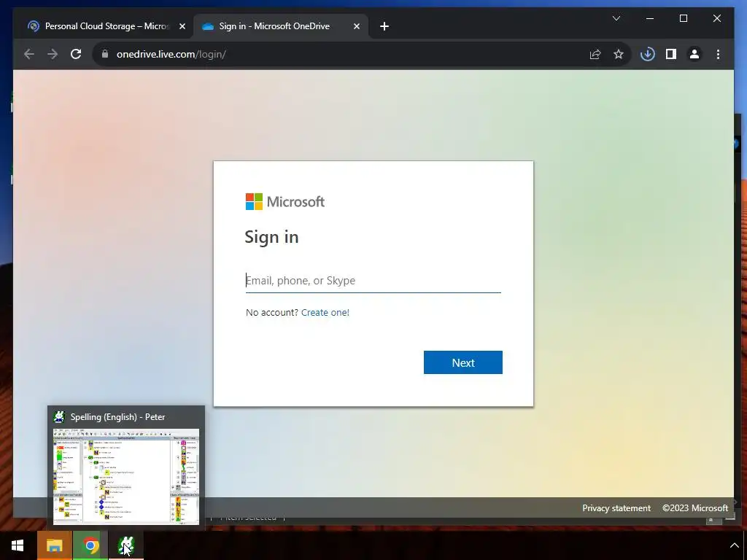This screenshot has width=747, height=560.
Task: Click the Chrome taskbar icon
Action: pyautogui.click(x=90, y=545)
